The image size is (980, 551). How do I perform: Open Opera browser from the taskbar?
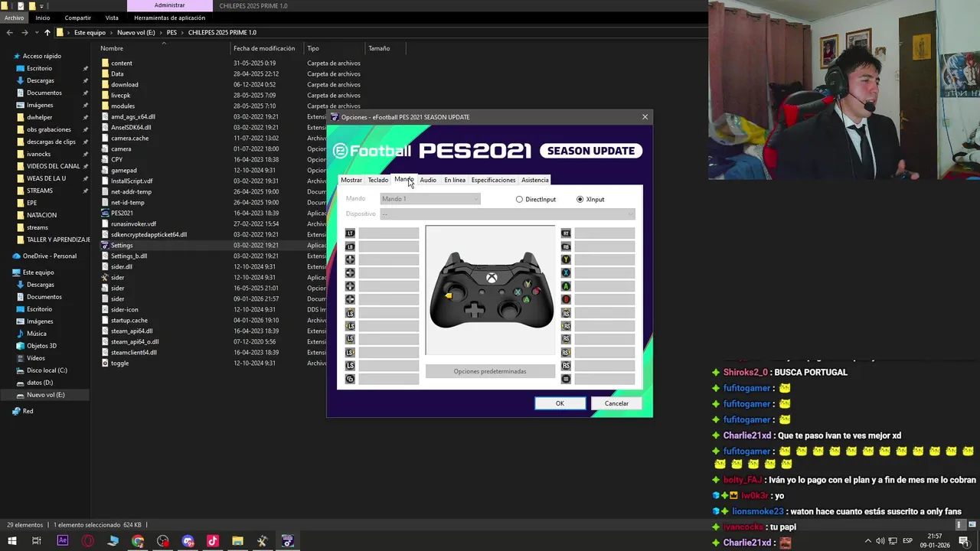pyautogui.click(x=88, y=541)
